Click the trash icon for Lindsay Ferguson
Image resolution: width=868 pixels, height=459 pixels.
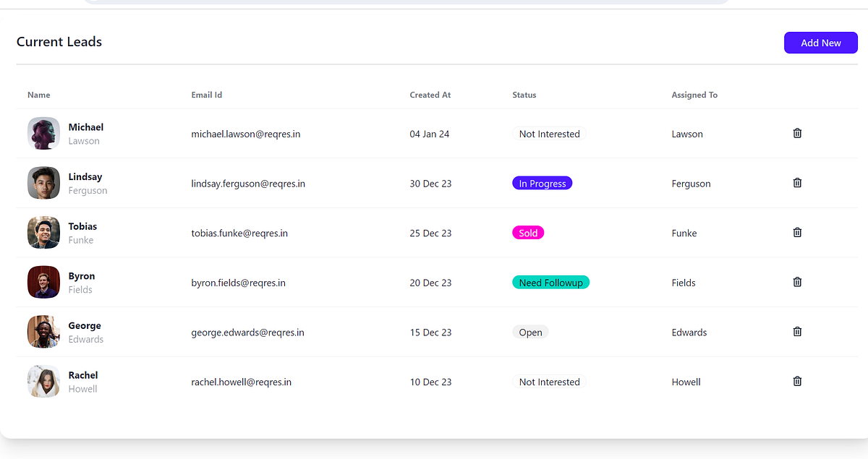(x=797, y=183)
